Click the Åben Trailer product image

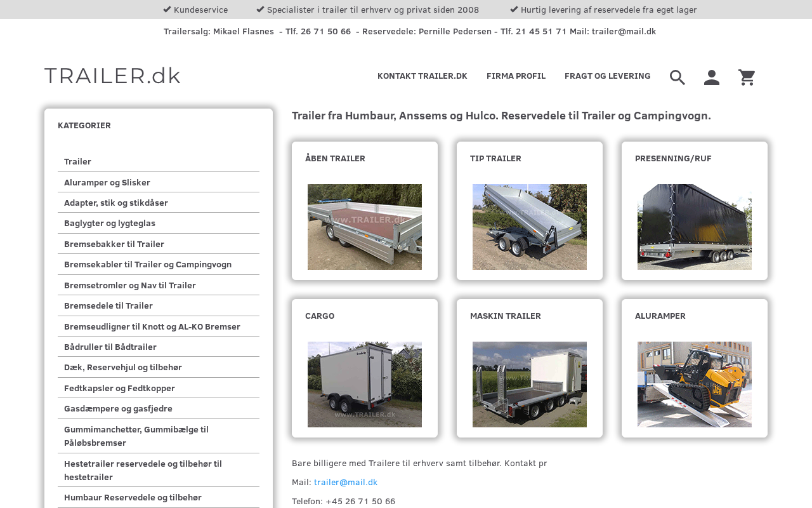[x=365, y=227]
